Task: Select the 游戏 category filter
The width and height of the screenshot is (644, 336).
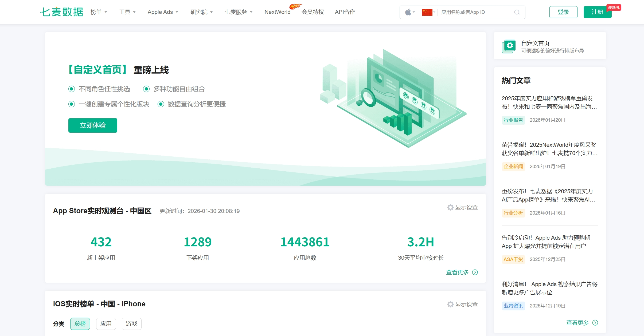Action: 131,323
